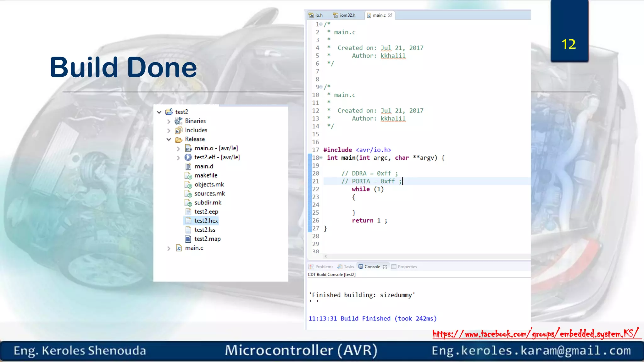
Task: Click the makefile icon
Action: pyautogui.click(x=188, y=175)
